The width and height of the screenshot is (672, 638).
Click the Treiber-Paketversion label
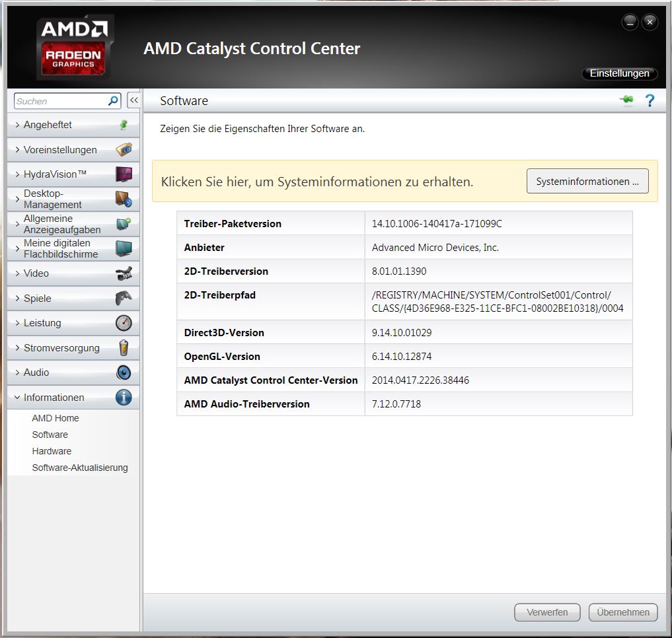point(233,224)
